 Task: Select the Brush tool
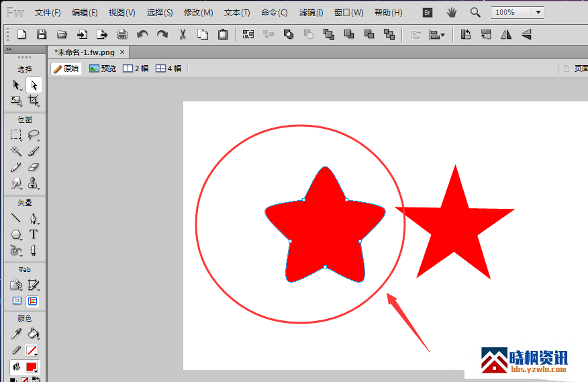(x=34, y=151)
